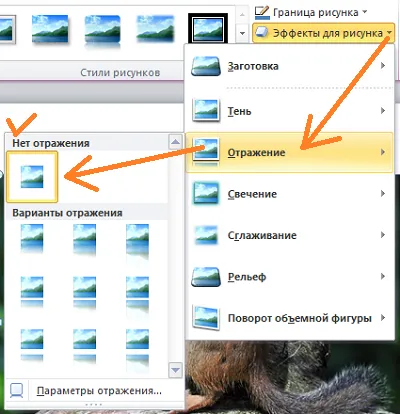Open the Сглаживание submenu

(x=290, y=235)
